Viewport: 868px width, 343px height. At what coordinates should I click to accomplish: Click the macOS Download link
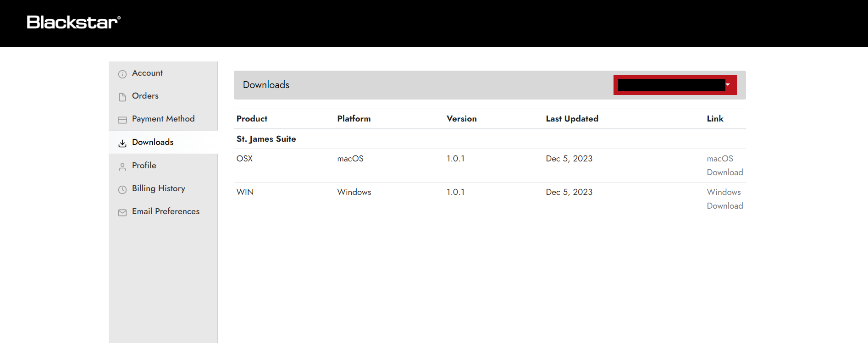724,166
